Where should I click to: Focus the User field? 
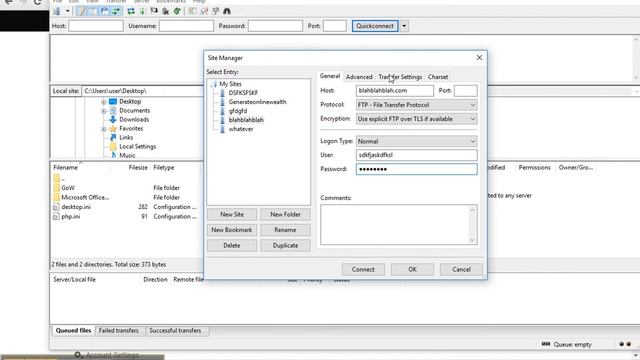[416, 155]
